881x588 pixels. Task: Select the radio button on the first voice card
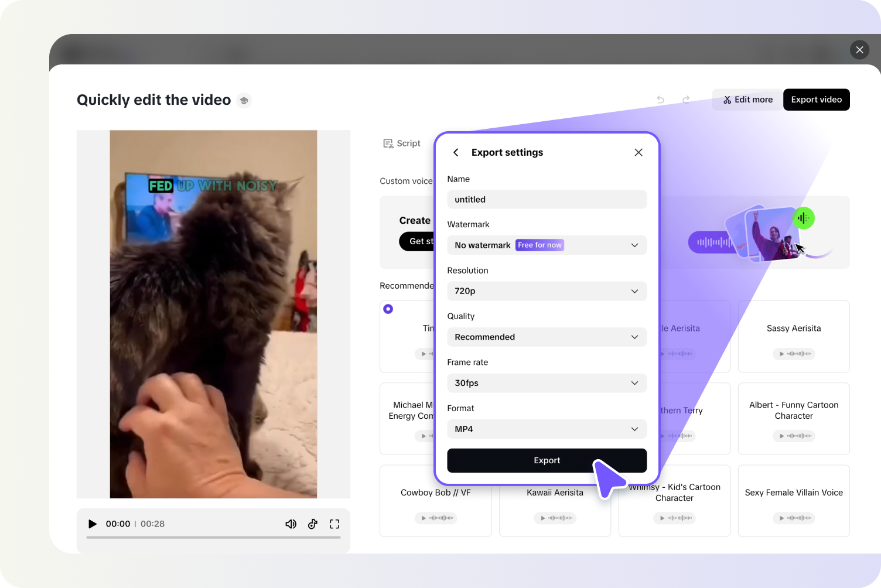point(388,309)
